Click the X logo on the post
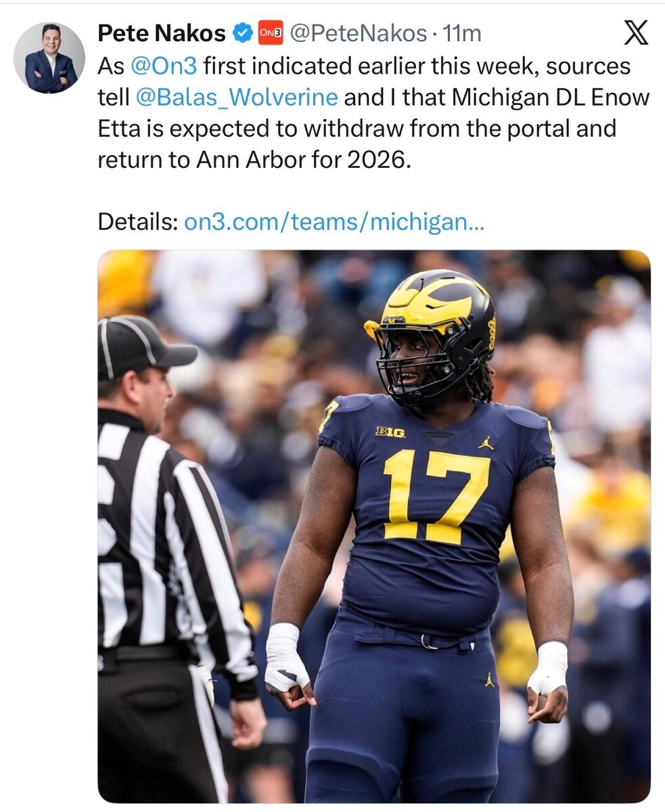 pos(635,32)
